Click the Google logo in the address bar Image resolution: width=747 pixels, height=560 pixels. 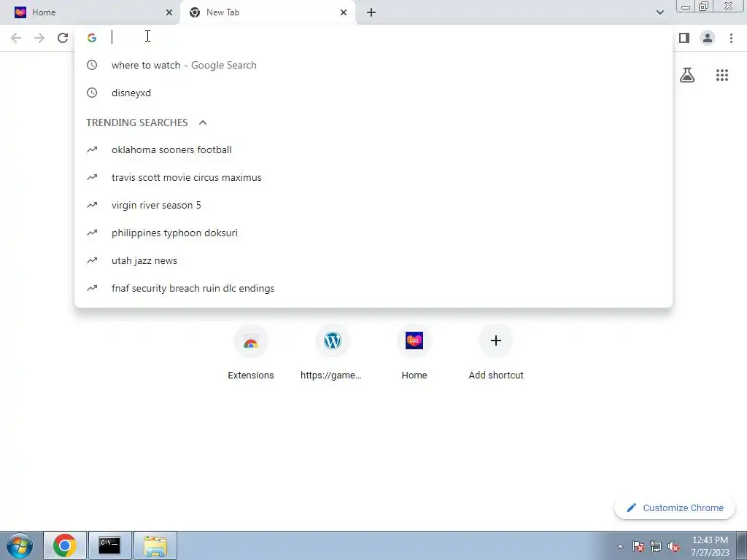pyautogui.click(x=92, y=38)
